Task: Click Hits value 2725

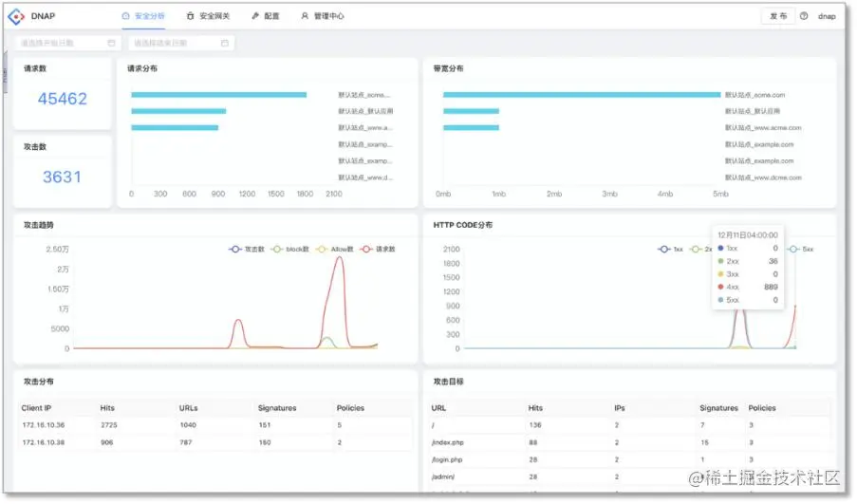Action: tap(109, 425)
